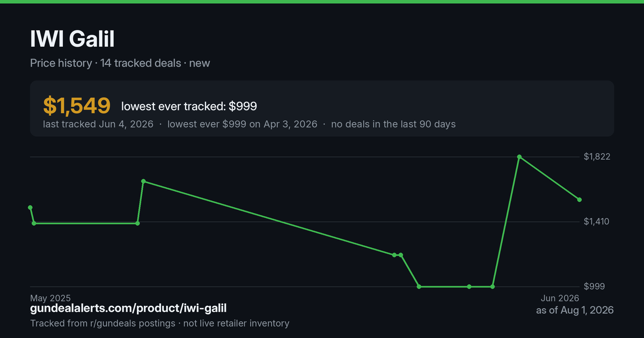Click the $999 point just before the sharp rise
Image resolution: width=644 pixels, height=338 pixels.
tap(493, 286)
